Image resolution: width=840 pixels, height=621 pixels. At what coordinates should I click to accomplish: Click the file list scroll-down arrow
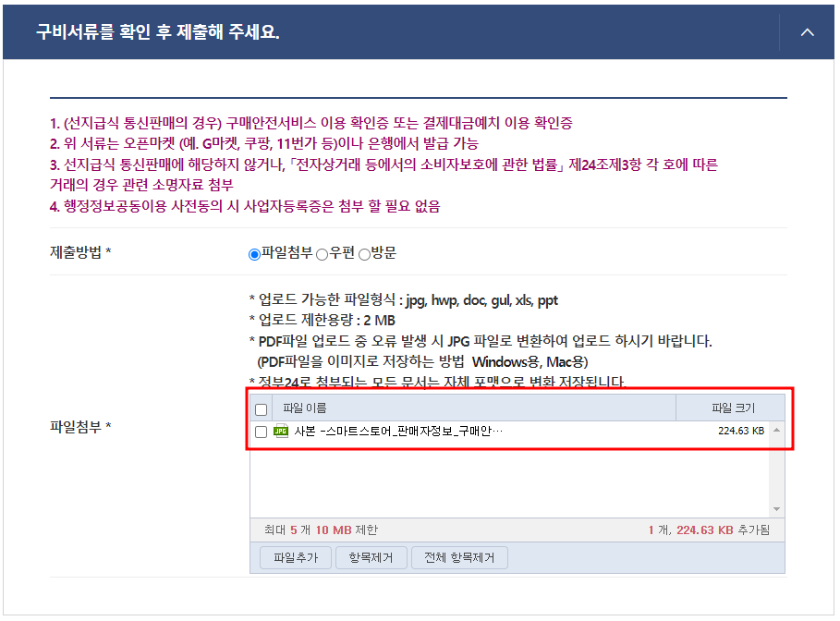coord(776,509)
